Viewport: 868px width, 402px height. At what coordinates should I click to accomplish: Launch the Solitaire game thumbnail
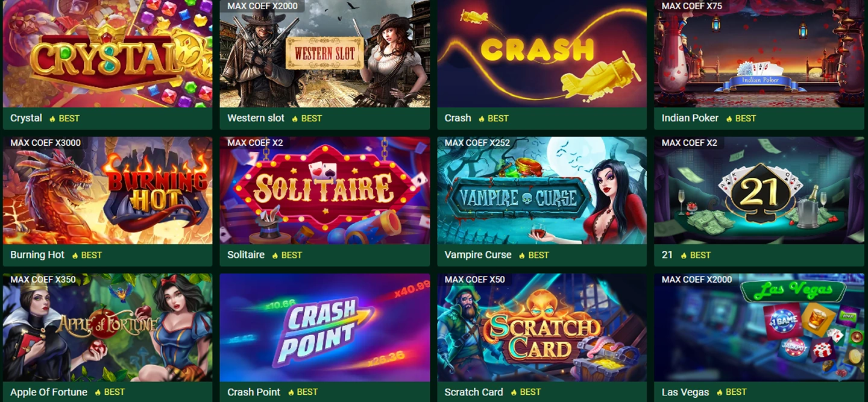coord(325,190)
